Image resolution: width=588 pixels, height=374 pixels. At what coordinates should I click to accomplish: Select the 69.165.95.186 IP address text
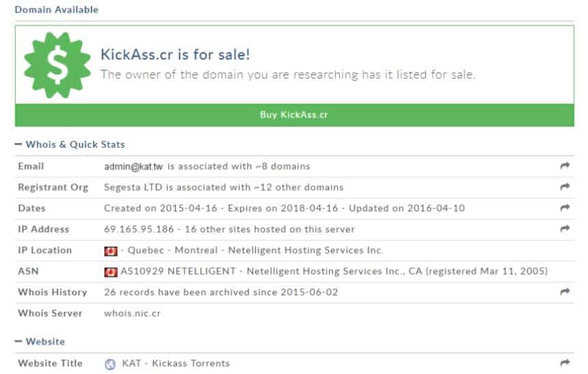(x=139, y=229)
